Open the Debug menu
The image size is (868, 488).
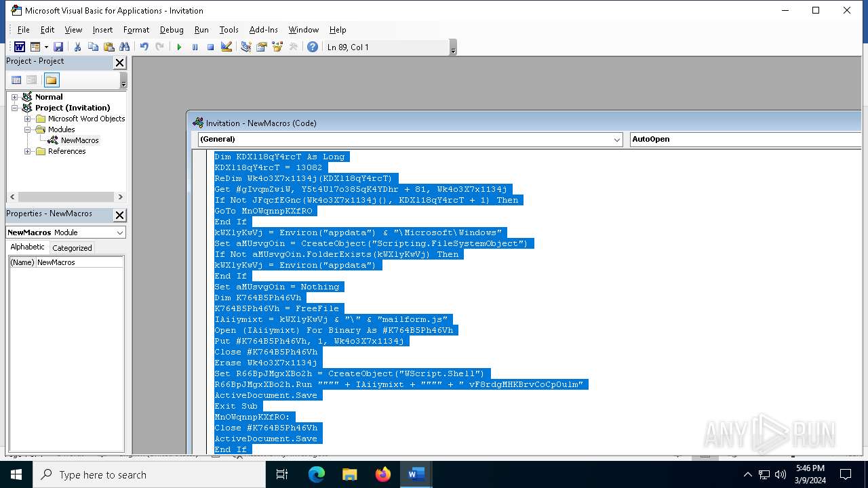[x=172, y=30]
